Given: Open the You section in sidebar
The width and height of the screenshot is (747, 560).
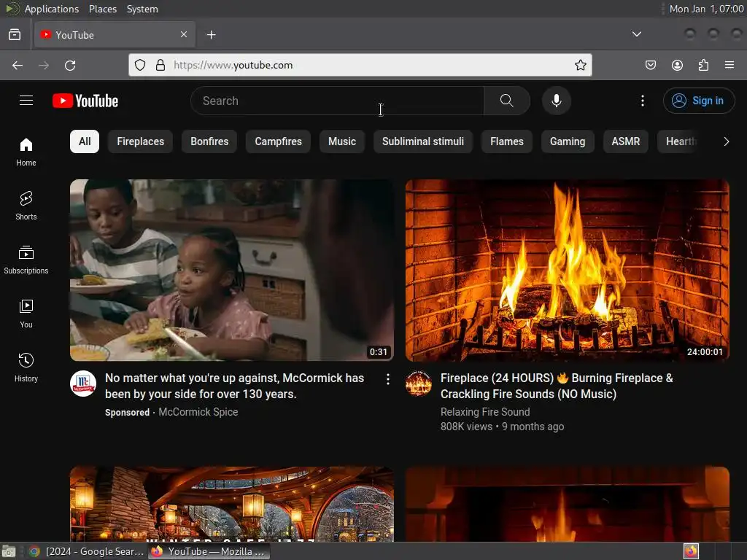Looking at the screenshot, I should coord(26,314).
